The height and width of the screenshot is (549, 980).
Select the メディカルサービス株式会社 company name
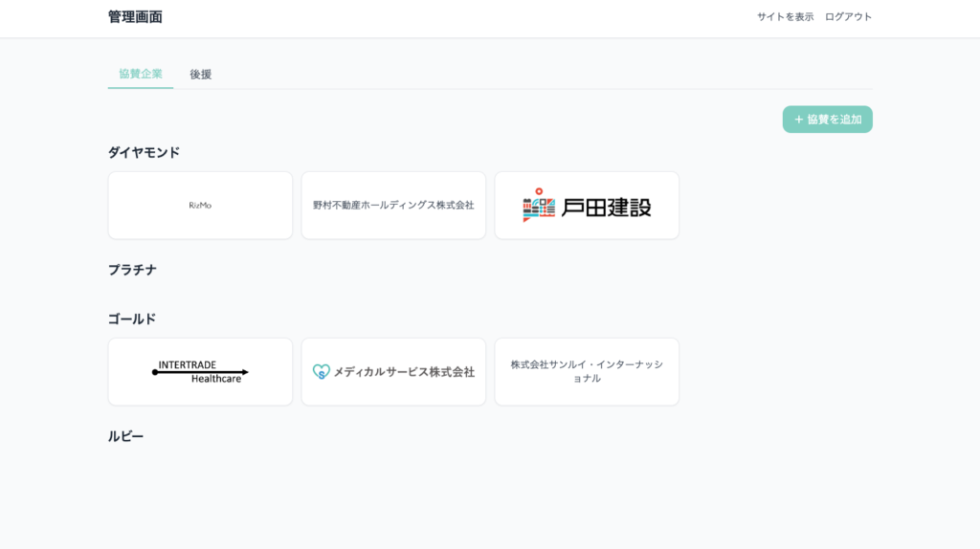404,372
